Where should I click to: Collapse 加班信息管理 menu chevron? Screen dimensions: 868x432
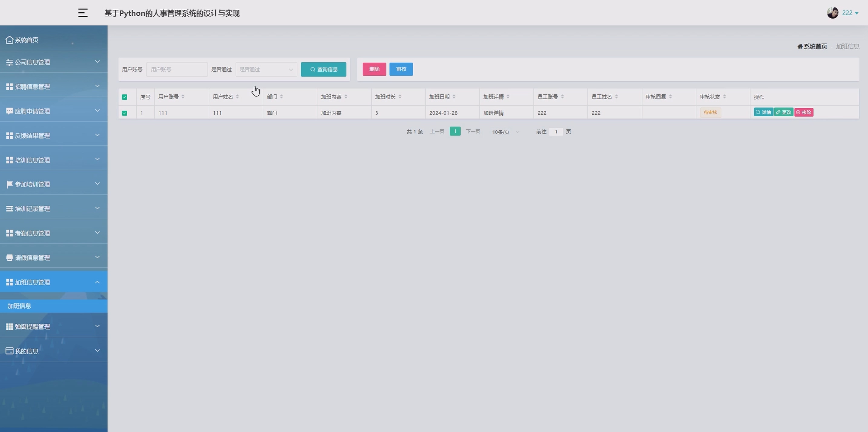97,282
